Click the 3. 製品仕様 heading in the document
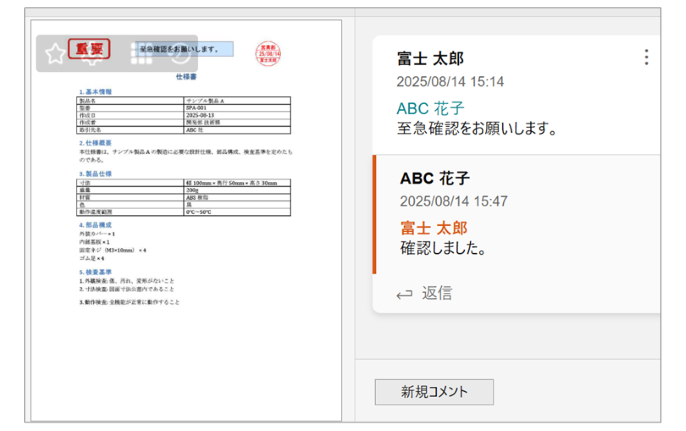 click(x=95, y=174)
